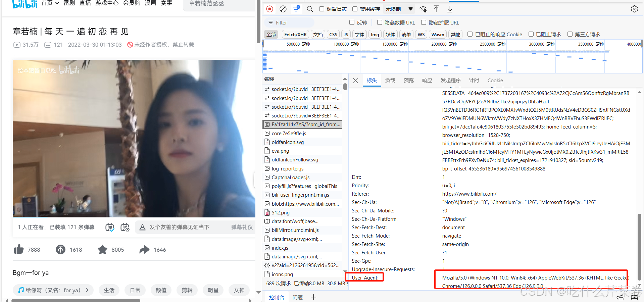Select core.7e5e9ffe.js request
This screenshot has height=302, width=644.
point(302,133)
